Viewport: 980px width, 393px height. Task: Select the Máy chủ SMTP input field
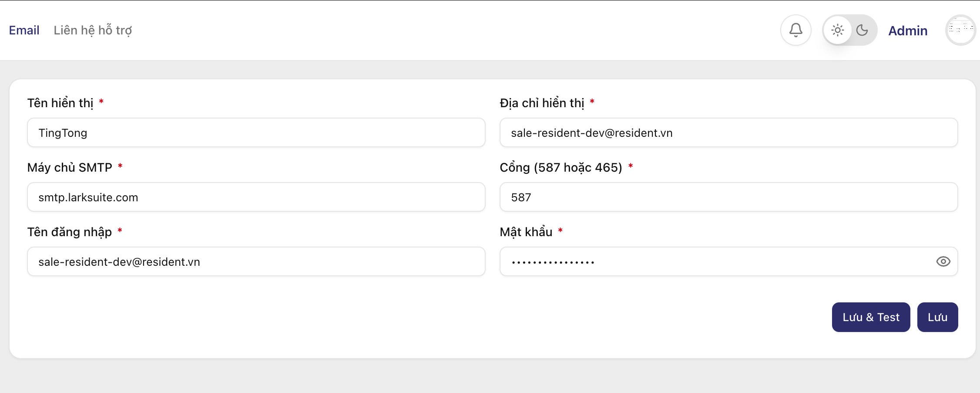[256, 197]
